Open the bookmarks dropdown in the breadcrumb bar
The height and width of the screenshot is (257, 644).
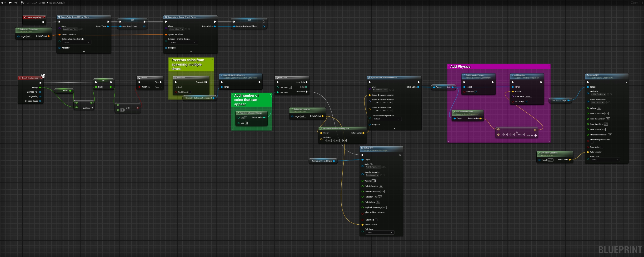[3, 3]
